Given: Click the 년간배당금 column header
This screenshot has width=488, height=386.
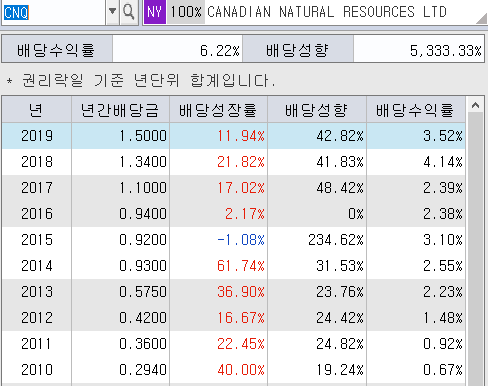Looking at the screenshot, I should point(120,110).
